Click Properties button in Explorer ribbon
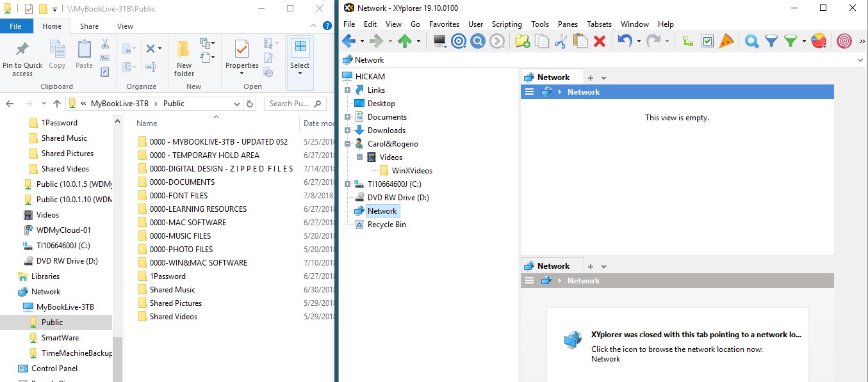Viewport: 868px width, 382px height. click(242, 59)
